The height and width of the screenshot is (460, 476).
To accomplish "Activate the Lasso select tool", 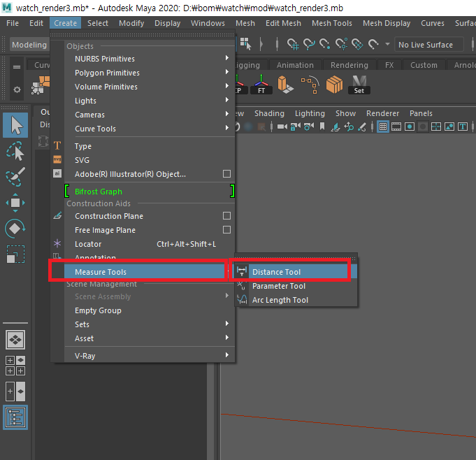I will click(x=15, y=150).
